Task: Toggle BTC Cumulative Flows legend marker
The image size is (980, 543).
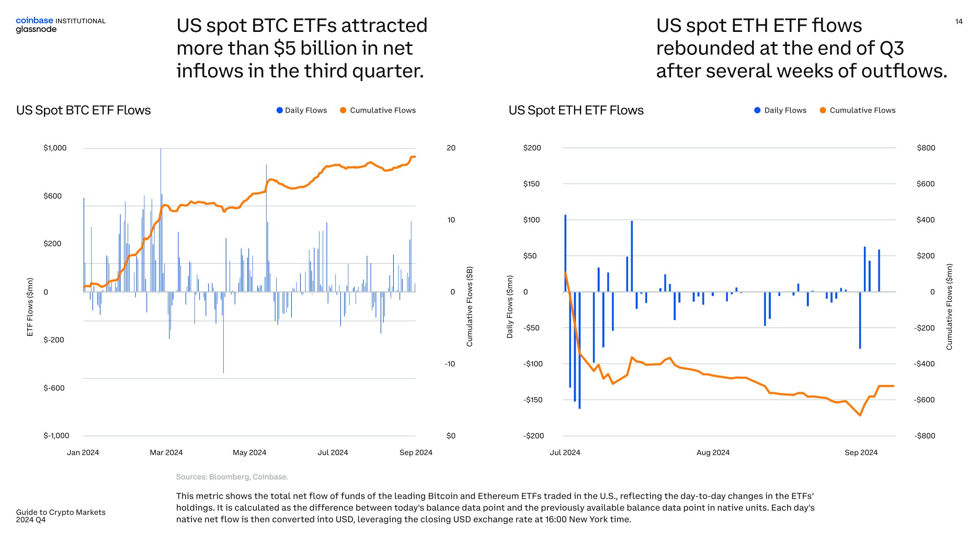Action: tap(343, 110)
